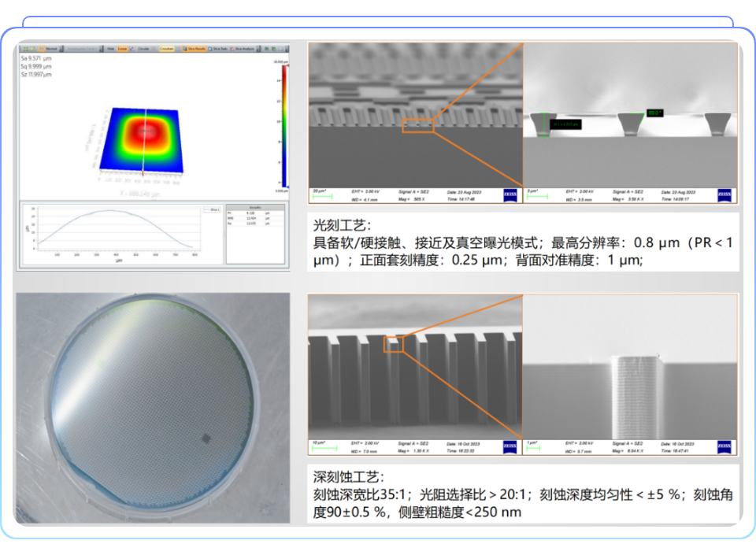Click the Slice 1 legend entry
This screenshot has width=756, height=555.
(211, 209)
